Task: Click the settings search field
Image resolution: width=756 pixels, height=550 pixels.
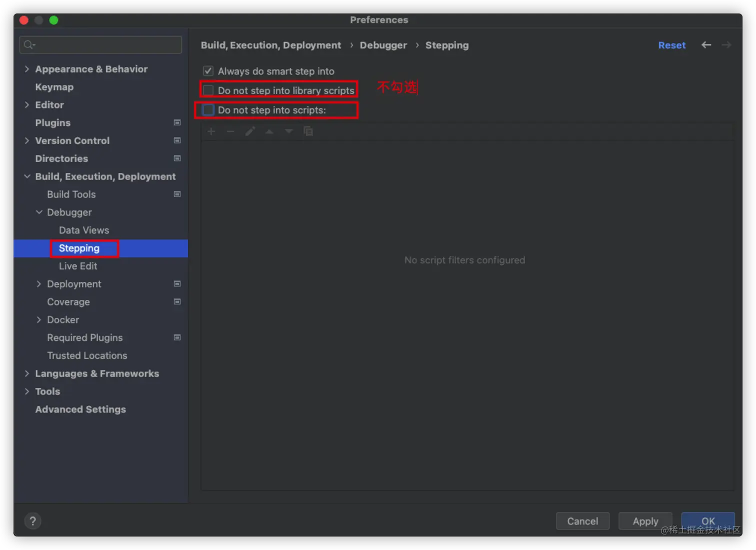Action: pyautogui.click(x=100, y=45)
